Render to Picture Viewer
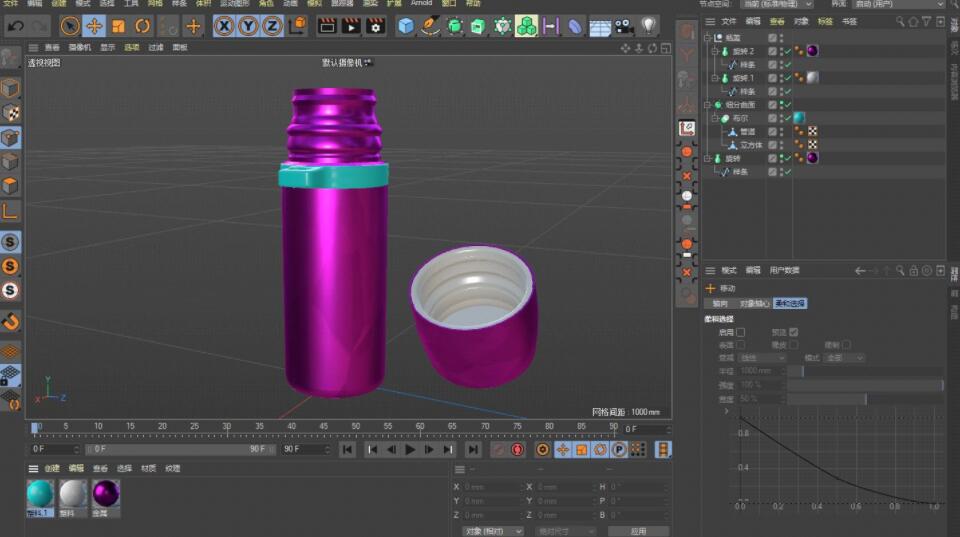Viewport: 960px width, 537px height. click(351, 26)
